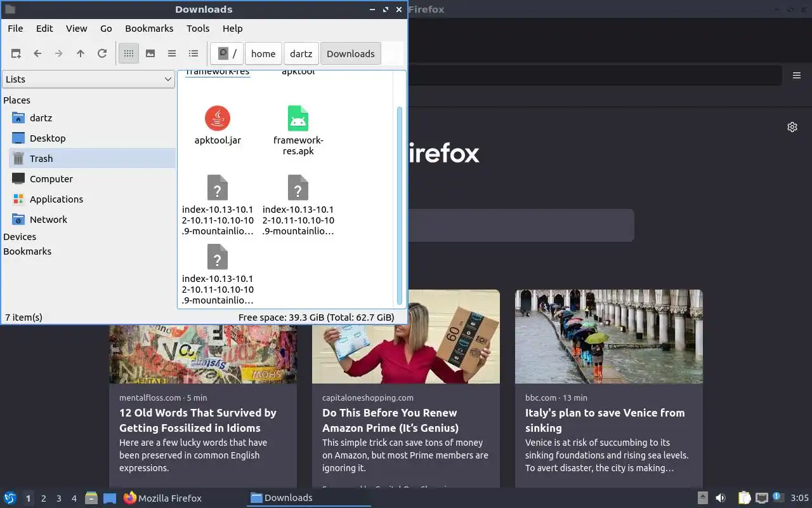Click the root path button

click(x=227, y=54)
